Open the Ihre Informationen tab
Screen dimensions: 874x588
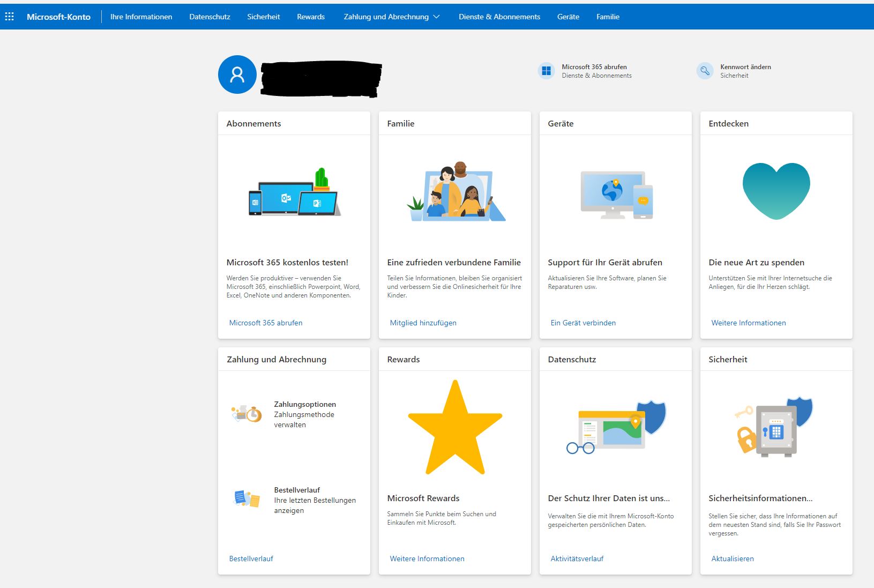[x=141, y=17]
